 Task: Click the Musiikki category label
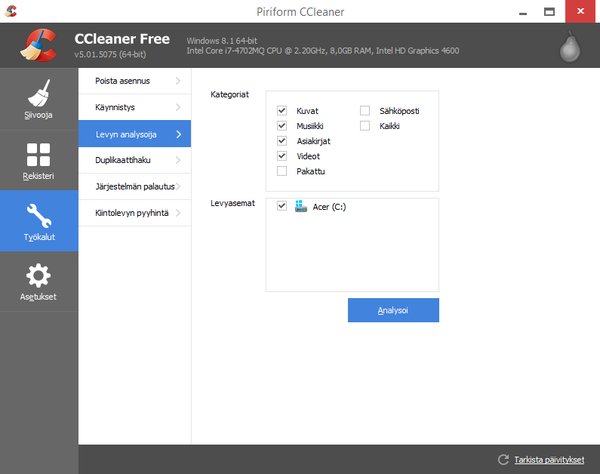pyautogui.click(x=310, y=126)
